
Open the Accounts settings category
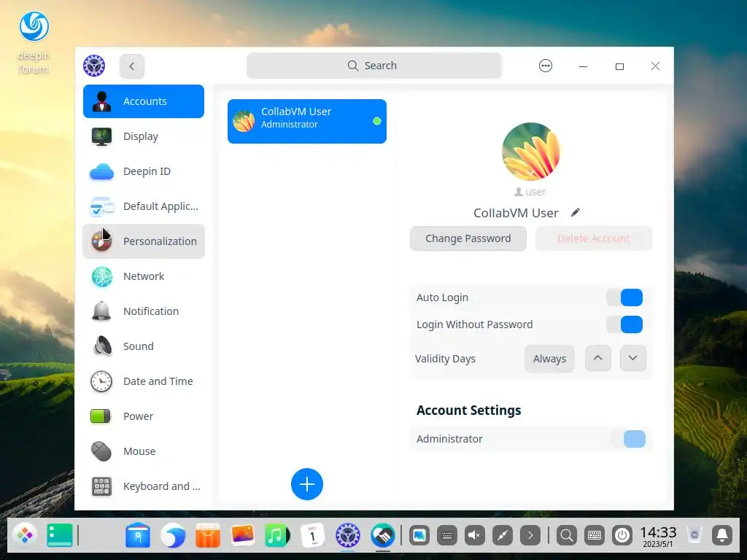click(x=144, y=101)
